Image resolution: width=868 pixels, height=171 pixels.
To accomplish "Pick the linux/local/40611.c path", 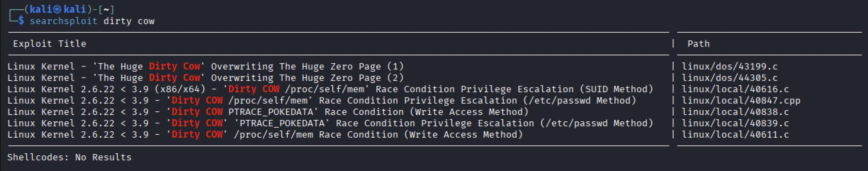I will click(x=735, y=134).
